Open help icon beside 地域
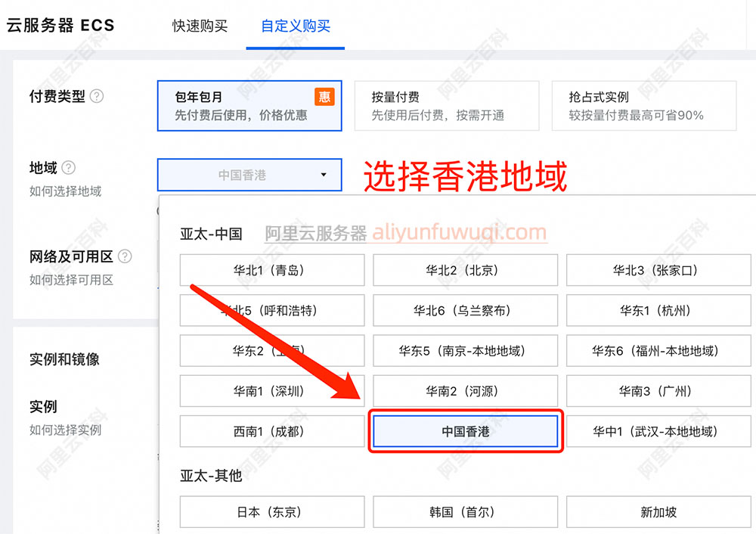Screen dimensions: 756x534 tap(69, 167)
